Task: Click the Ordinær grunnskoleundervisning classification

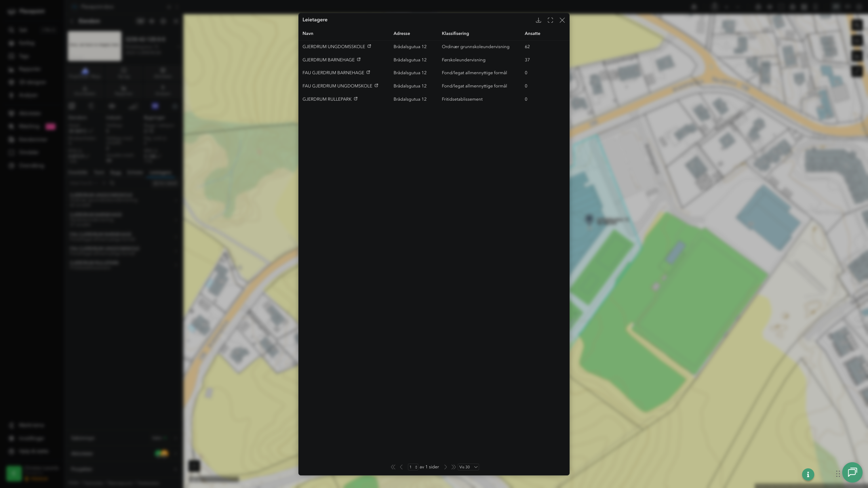Action: click(475, 47)
